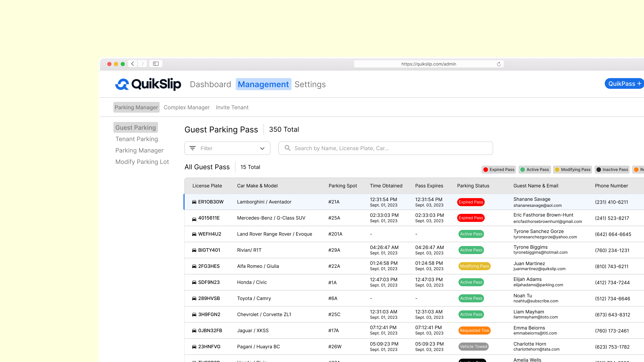644x362 pixels.
Task: Expand the Filter dropdown chevron
Action: coord(262,148)
